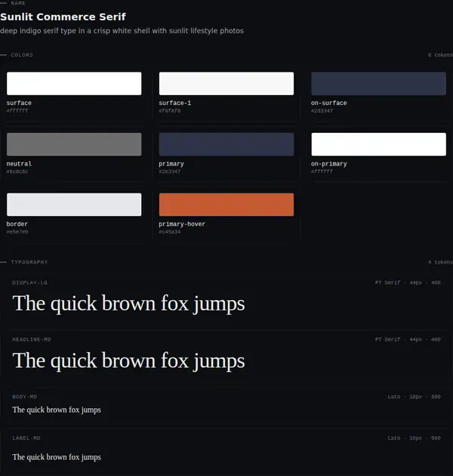453x476 pixels.
Task: Choose the neutral gray swatch
Action: click(74, 144)
